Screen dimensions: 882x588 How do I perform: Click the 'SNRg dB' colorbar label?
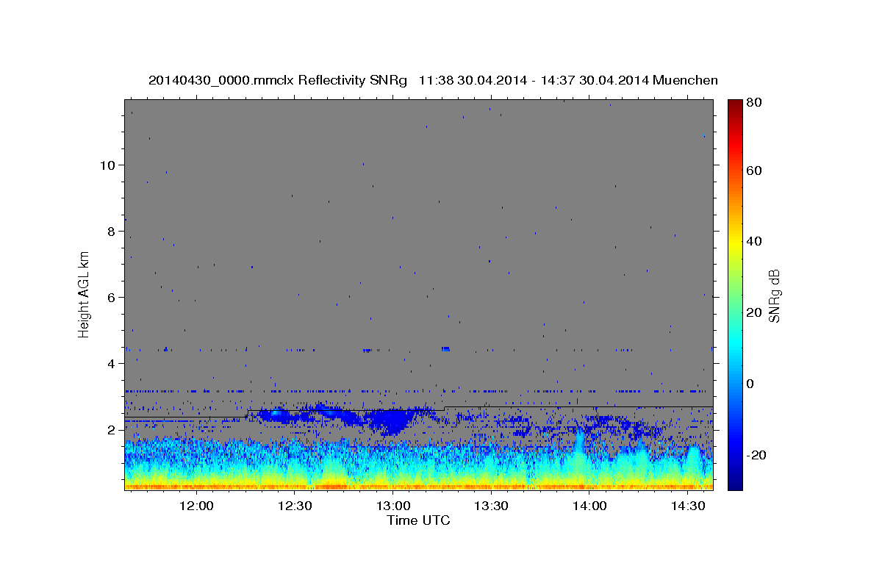point(774,295)
